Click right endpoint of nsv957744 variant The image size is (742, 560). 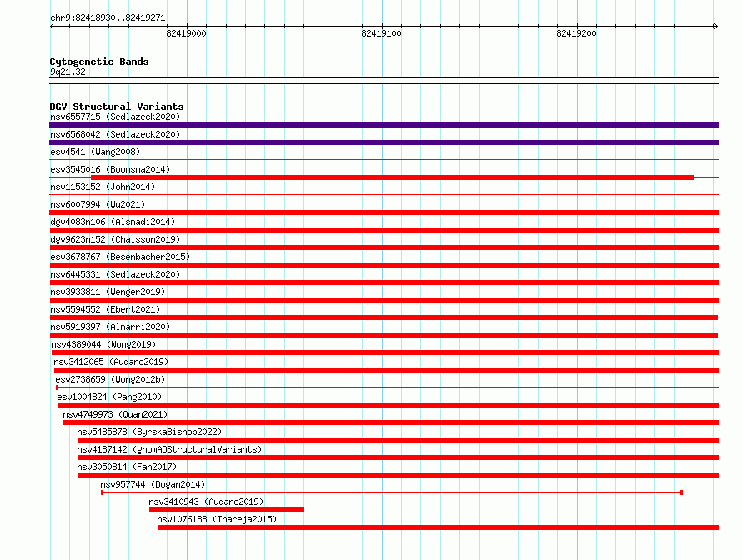coord(681,492)
